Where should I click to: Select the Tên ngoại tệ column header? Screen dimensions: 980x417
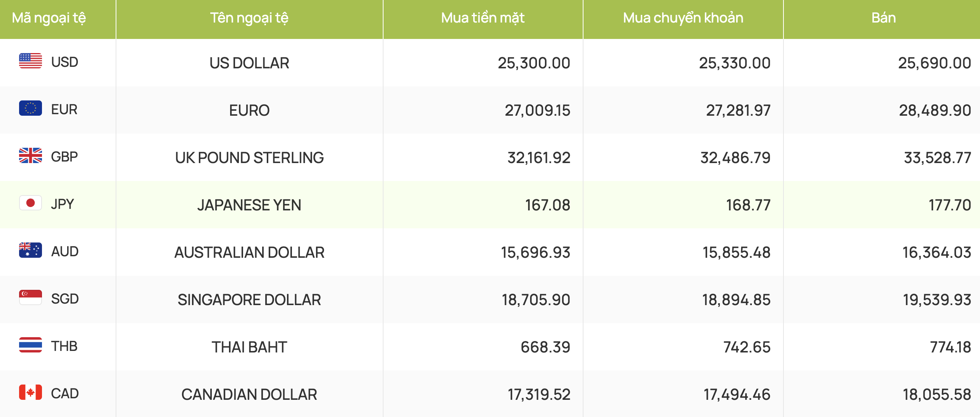[249, 18]
